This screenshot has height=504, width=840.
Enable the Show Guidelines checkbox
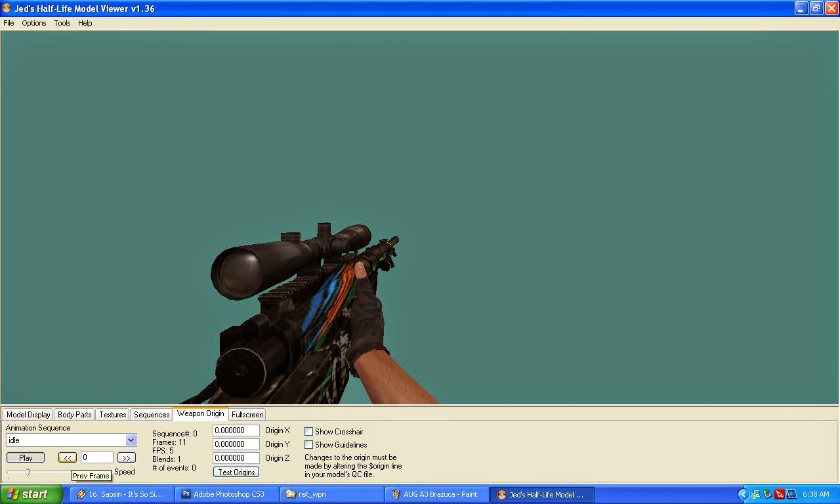pos(308,445)
